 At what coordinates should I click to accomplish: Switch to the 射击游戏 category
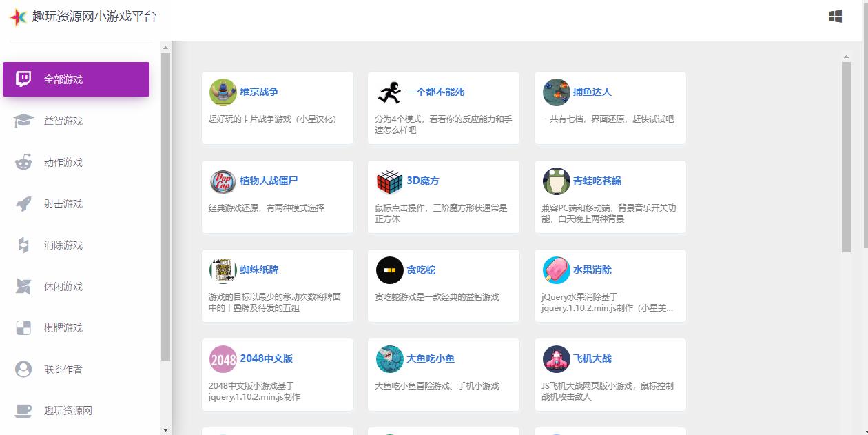76,203
